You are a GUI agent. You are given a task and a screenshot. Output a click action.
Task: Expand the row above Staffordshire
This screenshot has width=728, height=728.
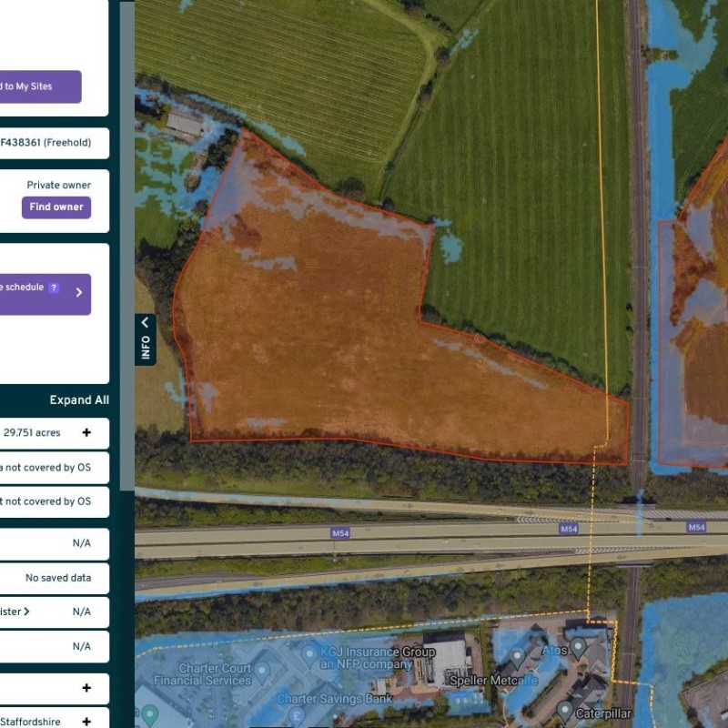tap(86, 689)
